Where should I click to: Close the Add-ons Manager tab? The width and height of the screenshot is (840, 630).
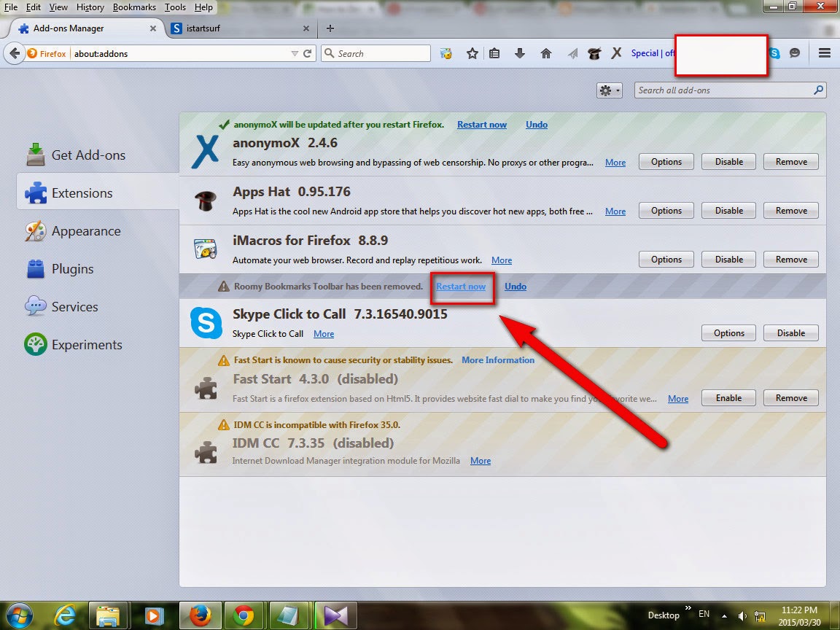[x=152, y=28]
